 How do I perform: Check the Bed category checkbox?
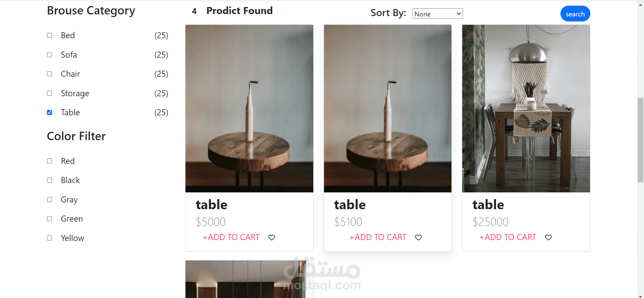(x=50, y=36)
